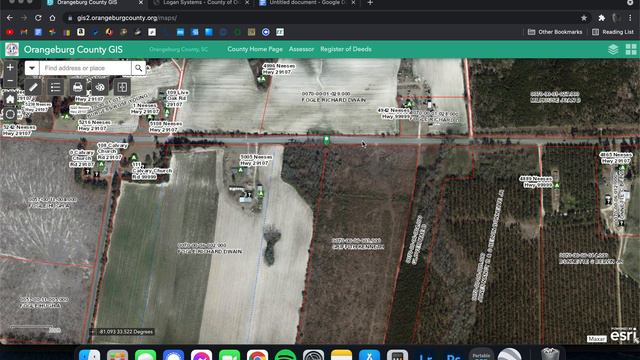
Task: Open the Draw palette widget
Action: point(100,87)
